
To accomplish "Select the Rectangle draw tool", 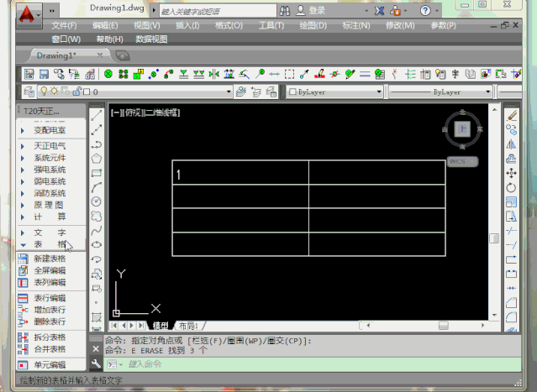I will (x=97, y=173).
